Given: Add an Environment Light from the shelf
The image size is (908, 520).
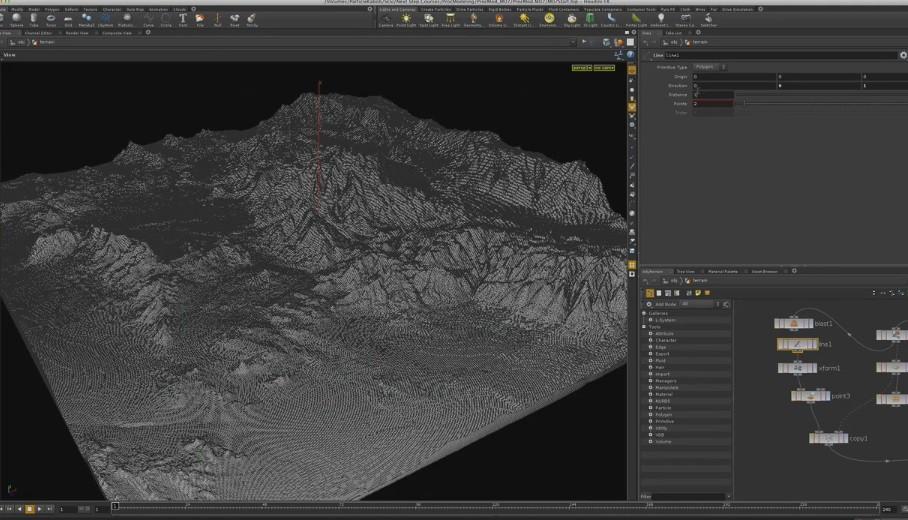Looking at the screenshot, I should (548, 20).
